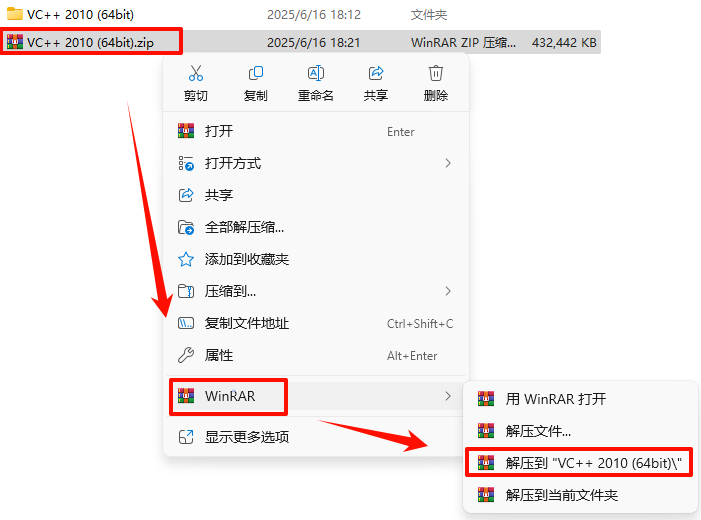701x520 pixels.
Task: Click 添加到收藏夹 star entry
Action: pos(316,259)
